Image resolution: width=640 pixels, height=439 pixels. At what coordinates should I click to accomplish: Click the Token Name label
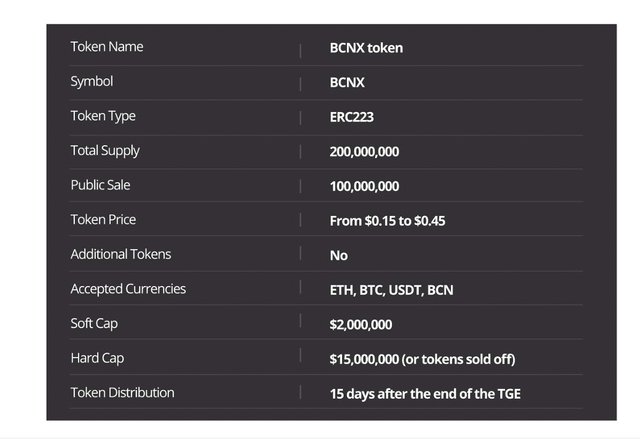coord(107,47)
